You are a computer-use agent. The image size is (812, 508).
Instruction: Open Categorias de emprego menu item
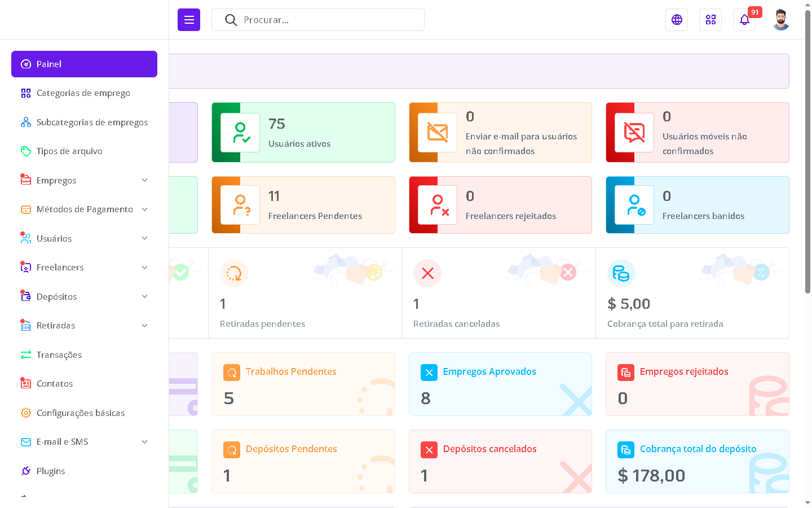coord(83,93)
